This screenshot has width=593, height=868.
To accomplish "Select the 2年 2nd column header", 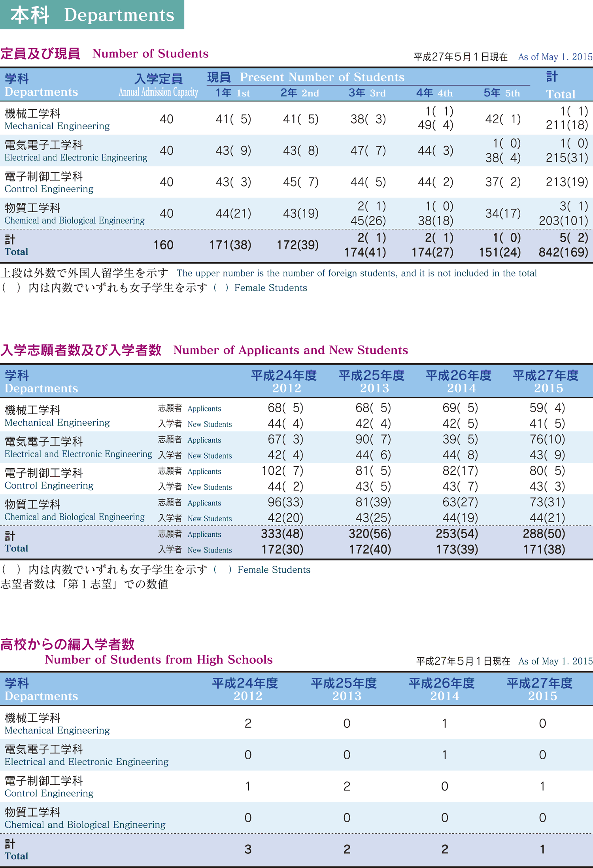I will click(300, 93).
